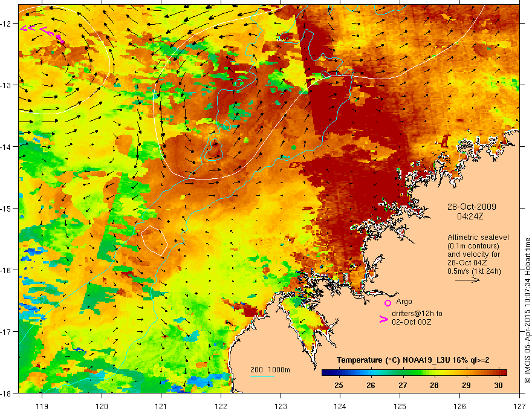Click the longitude axis label 123
532x411 pixels.
(281, 406)
